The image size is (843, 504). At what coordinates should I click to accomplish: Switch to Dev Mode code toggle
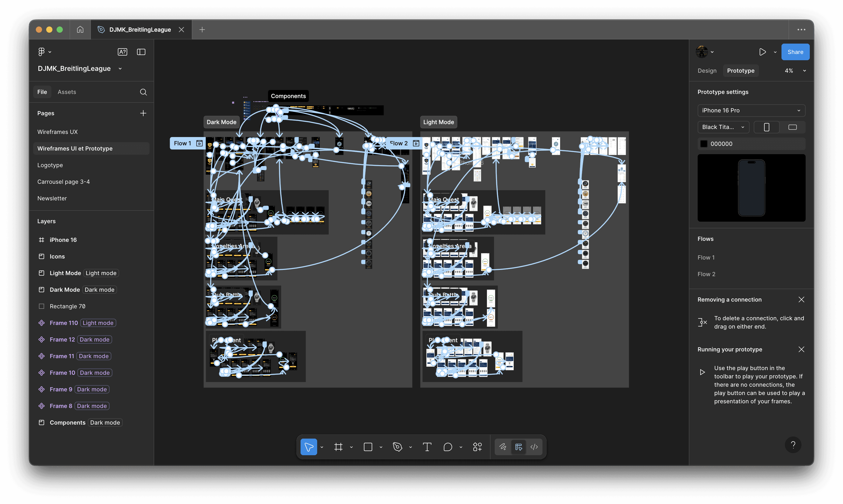click(x=534, y=447)
